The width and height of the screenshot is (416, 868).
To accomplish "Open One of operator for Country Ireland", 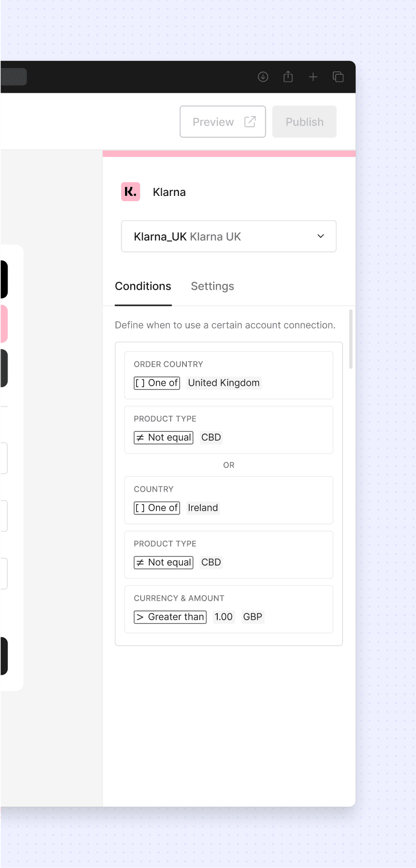I will pos(157,508).
